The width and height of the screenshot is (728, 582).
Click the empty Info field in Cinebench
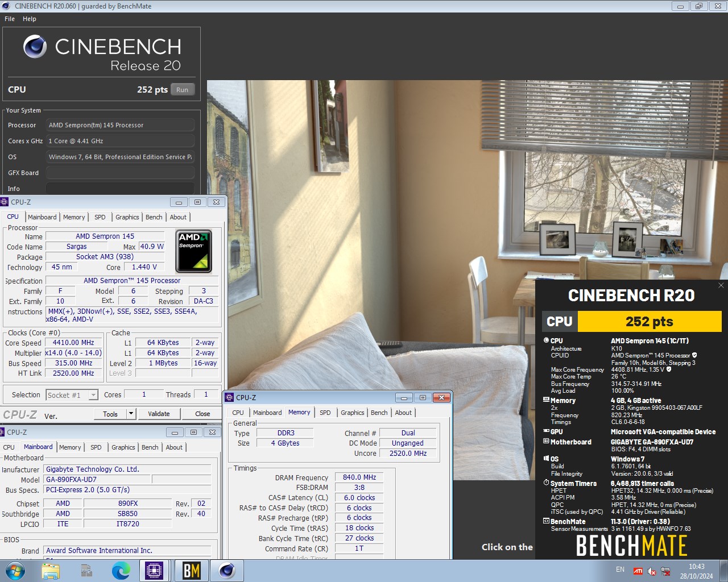[120, 189]
